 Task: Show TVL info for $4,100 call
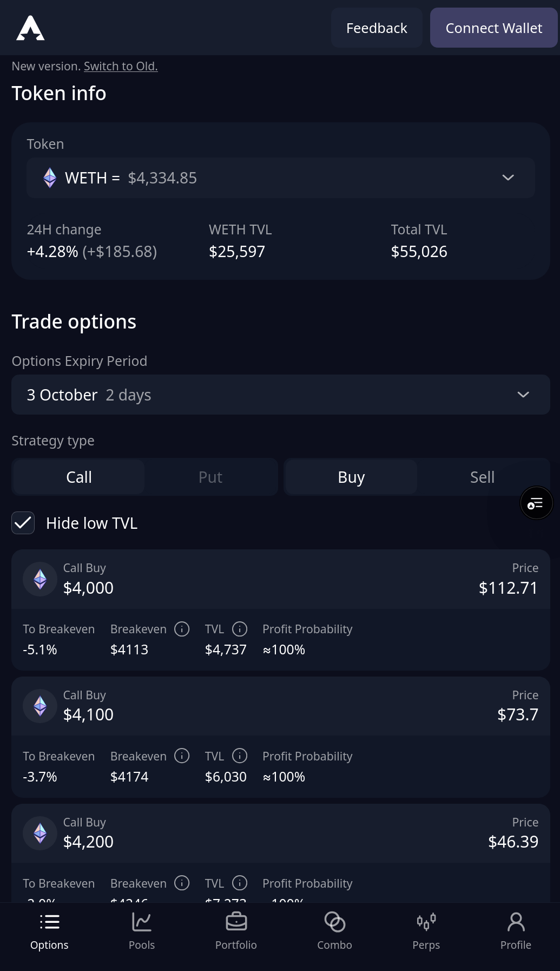[x=240, y=756]
